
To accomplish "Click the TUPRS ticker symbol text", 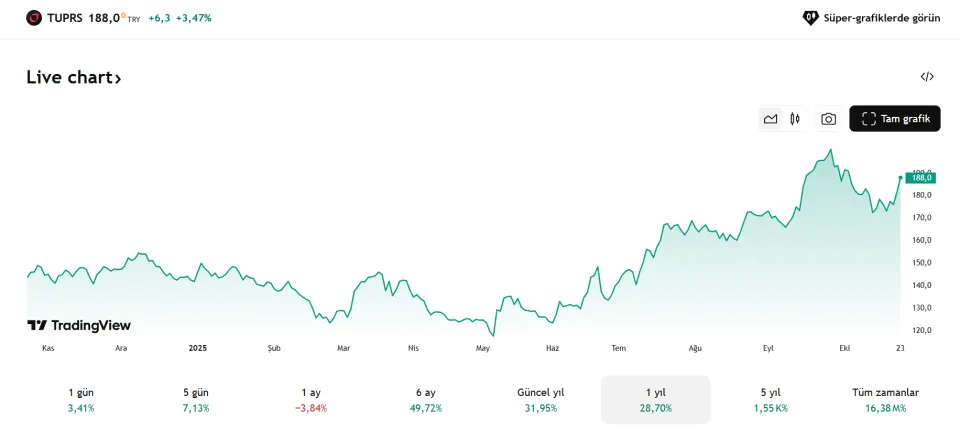I will tap(65, 18).
